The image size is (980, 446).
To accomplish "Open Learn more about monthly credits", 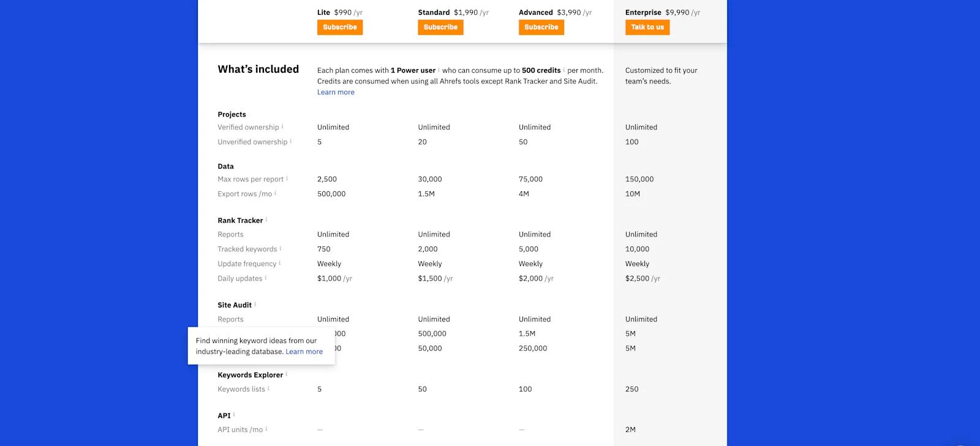I will (x=335, y=92).
